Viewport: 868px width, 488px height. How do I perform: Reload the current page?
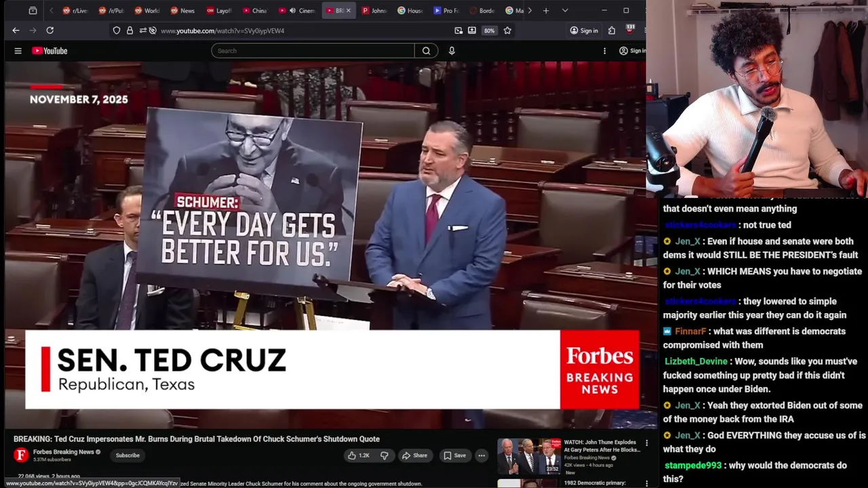(x=50, y=30)
